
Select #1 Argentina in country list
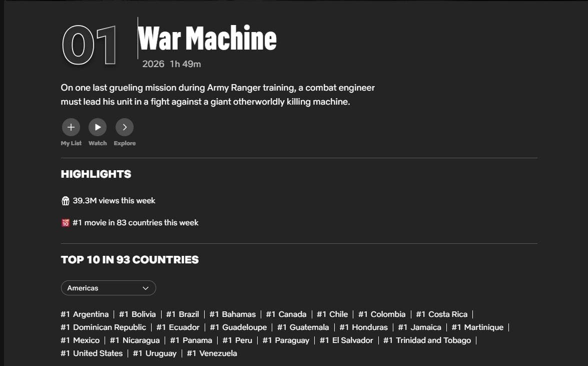85,314
